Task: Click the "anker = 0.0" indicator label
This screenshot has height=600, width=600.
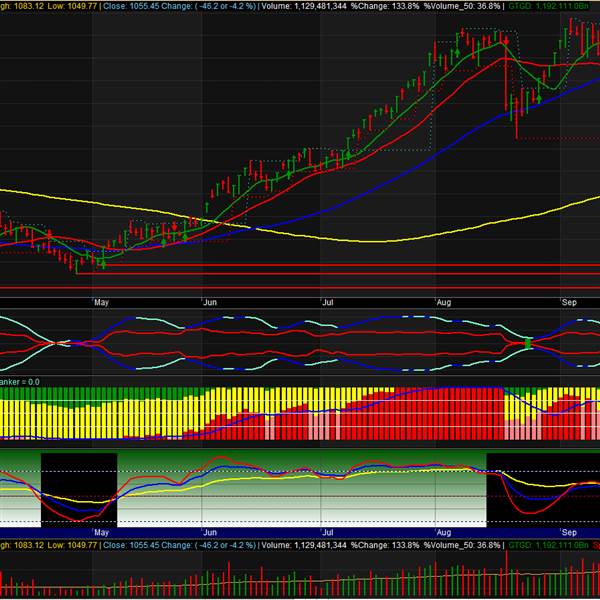Action: [19, 382]
